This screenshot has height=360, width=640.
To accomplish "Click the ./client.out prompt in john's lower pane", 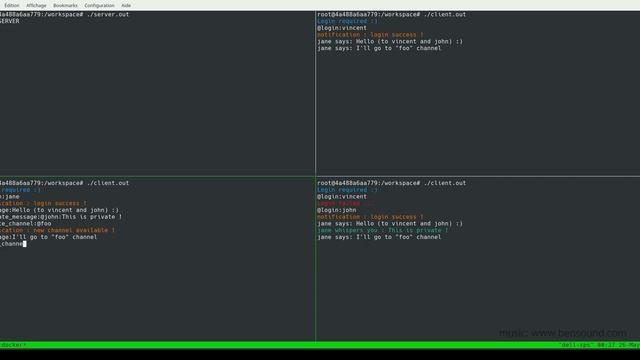I will pyautogui.click(x=391, y=183).
